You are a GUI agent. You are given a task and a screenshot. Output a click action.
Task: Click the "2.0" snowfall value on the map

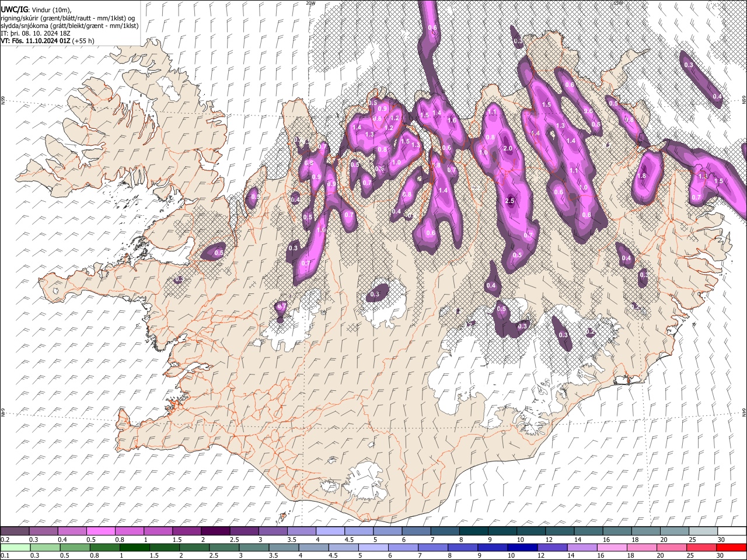(508, 149)
